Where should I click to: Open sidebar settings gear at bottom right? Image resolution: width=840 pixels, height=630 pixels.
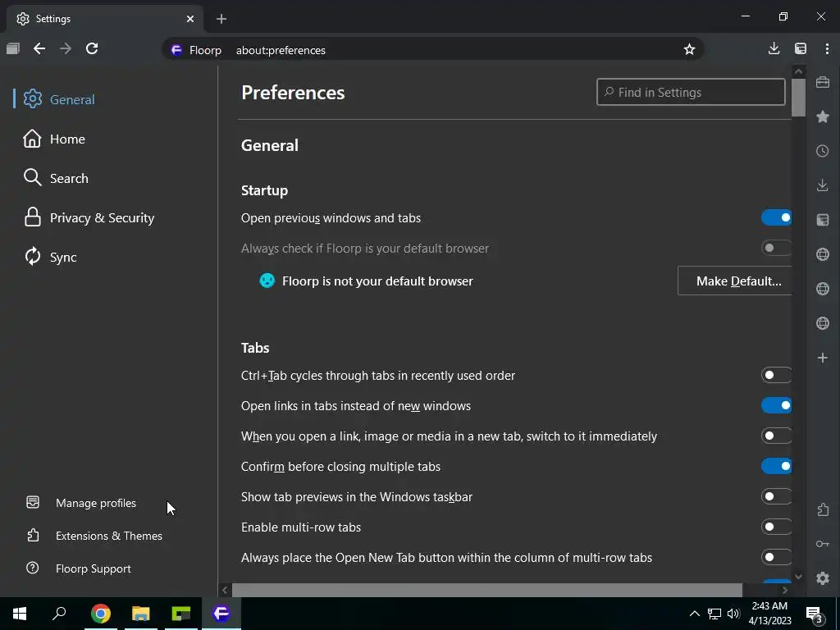tap(822, 578)
